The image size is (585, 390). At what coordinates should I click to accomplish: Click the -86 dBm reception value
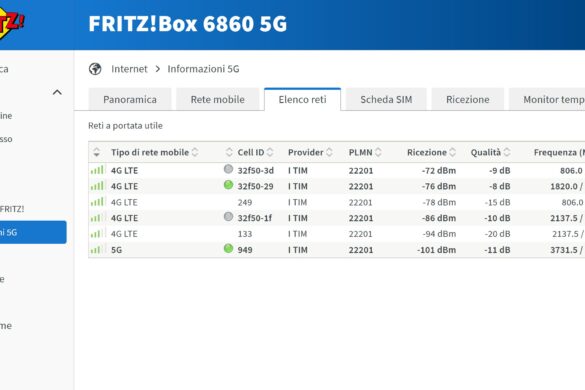pyautogui.click(x=439, y=218)
